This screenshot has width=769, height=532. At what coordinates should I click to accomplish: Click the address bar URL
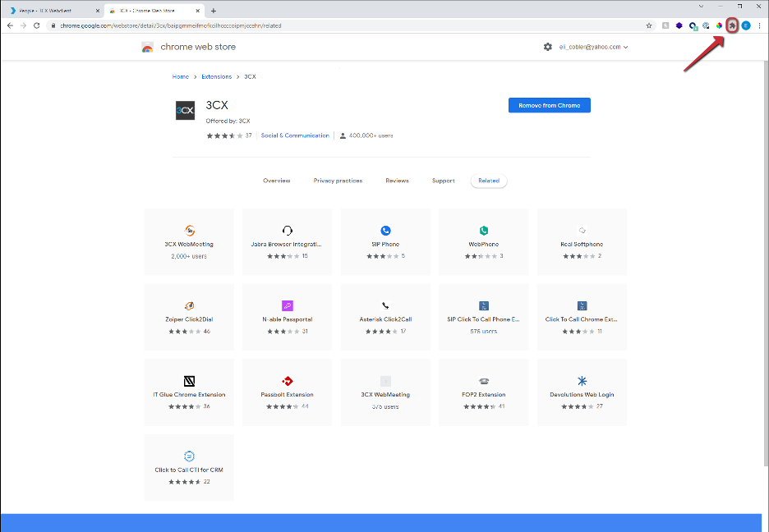point(171,25)
